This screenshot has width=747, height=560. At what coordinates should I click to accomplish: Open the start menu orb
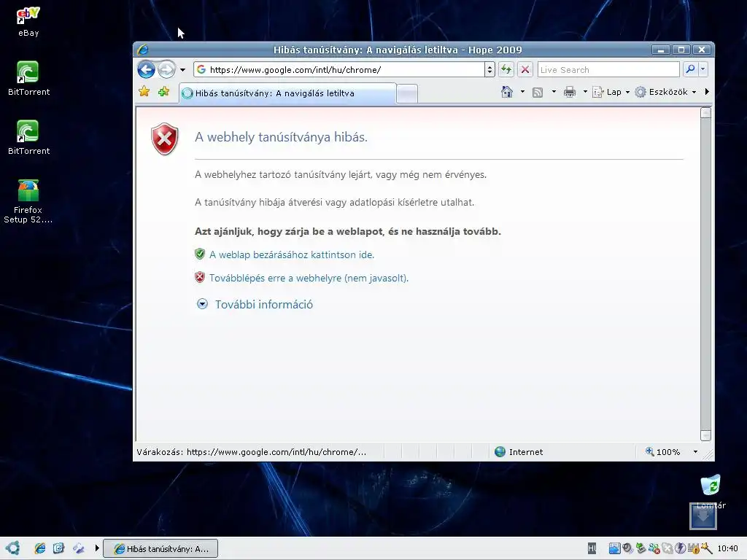(x=13, y=548)
